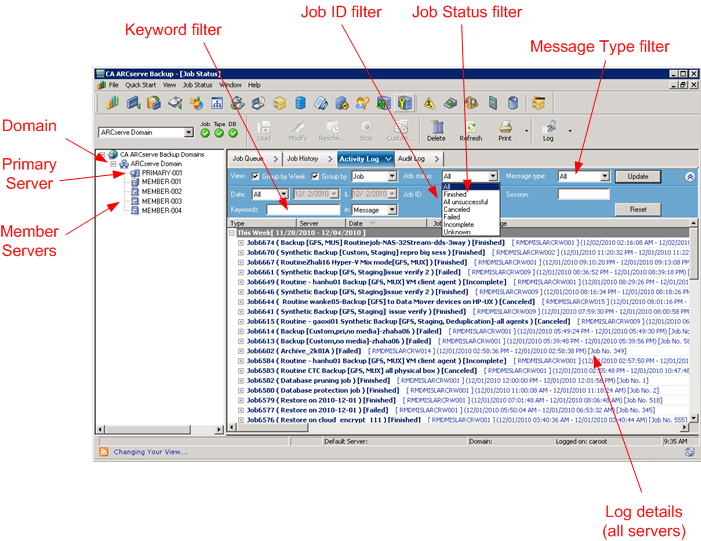Click the highlighted wrench toolbar icon

tap(405, 103)
